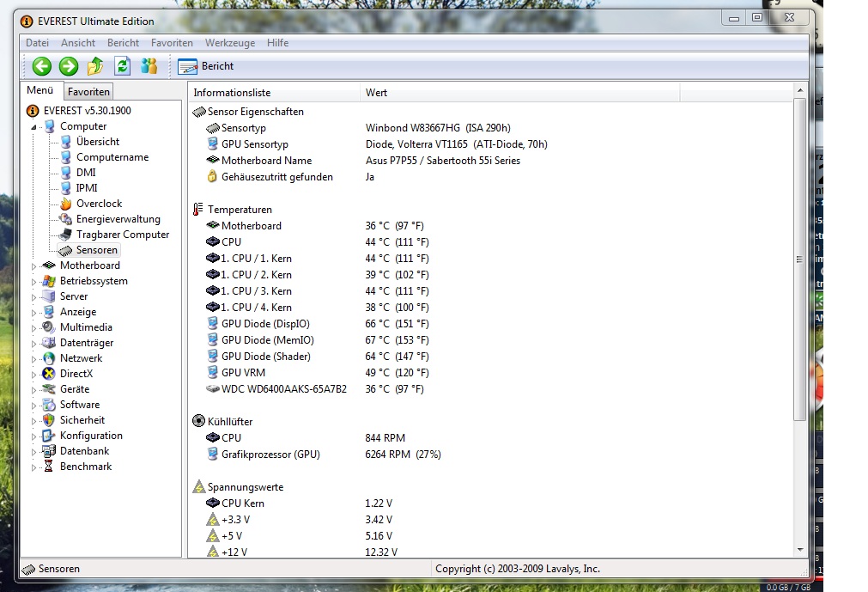Click the Sensoren chip icon in tree
Screen dimensions: 868x592
[x=65, y=250]
